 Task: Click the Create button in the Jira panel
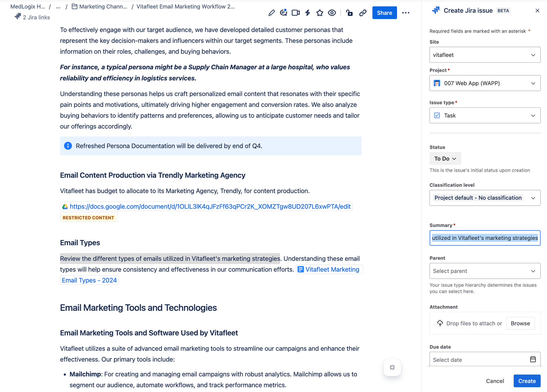coord(527,381)
